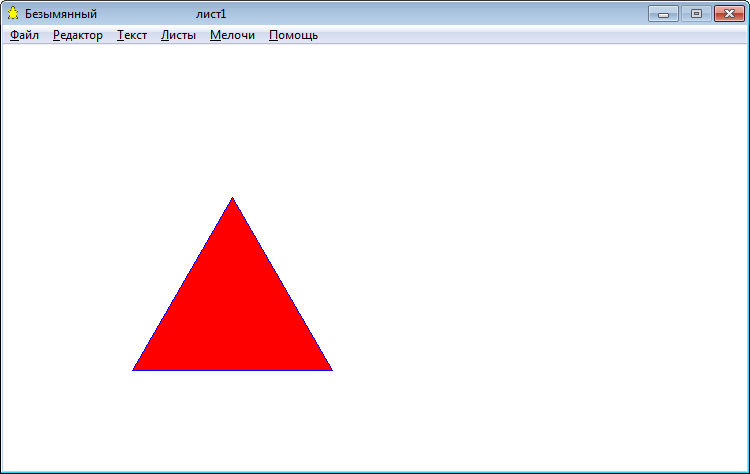Image resolution: width=750 pixels, height=474 pixels.
Task: Click the turtle application icon in title bar
Action: (13, 13)
